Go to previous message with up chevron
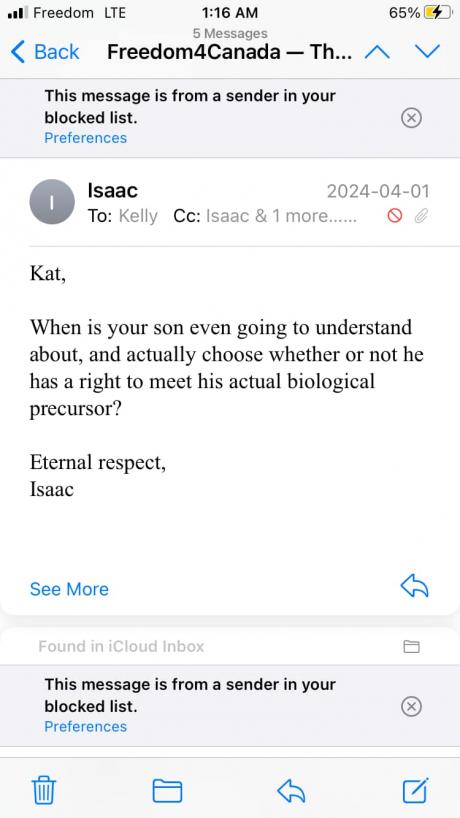This screenshot has height=818, width=460. pos(377,52)
